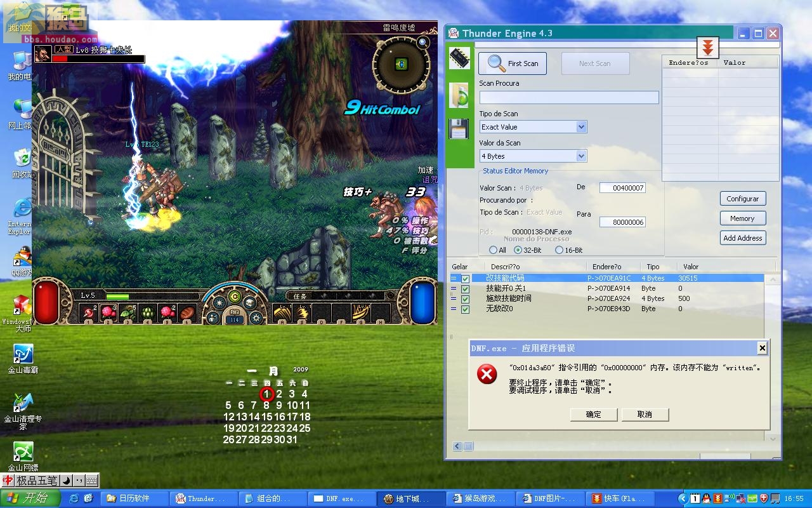Click the De address field 00400007
This screenshot has height=508, width=812.
[x=622, y=188]
